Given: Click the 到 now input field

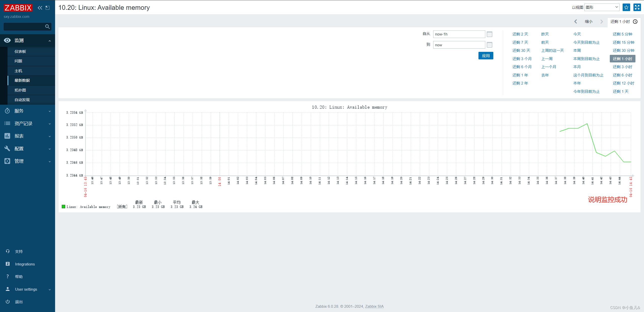Looking at the screenshot, I should (x=459, y=45).
